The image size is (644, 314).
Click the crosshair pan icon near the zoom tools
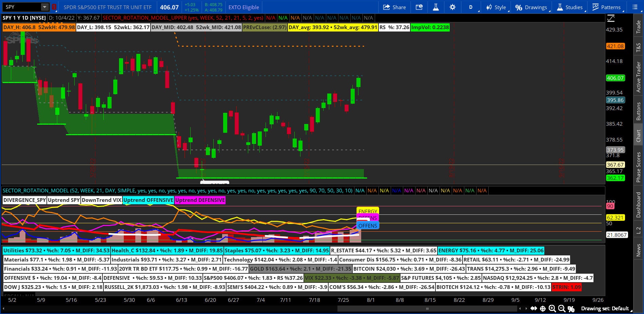(543, 309)
